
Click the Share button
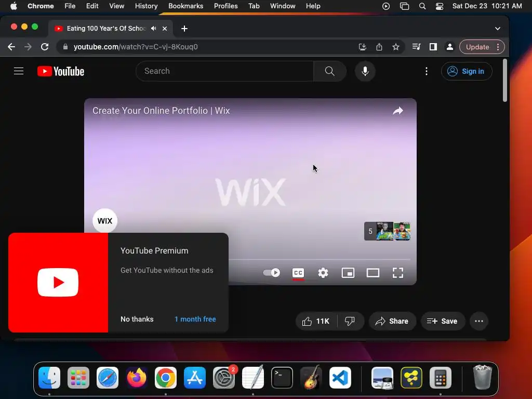point(392,321)
